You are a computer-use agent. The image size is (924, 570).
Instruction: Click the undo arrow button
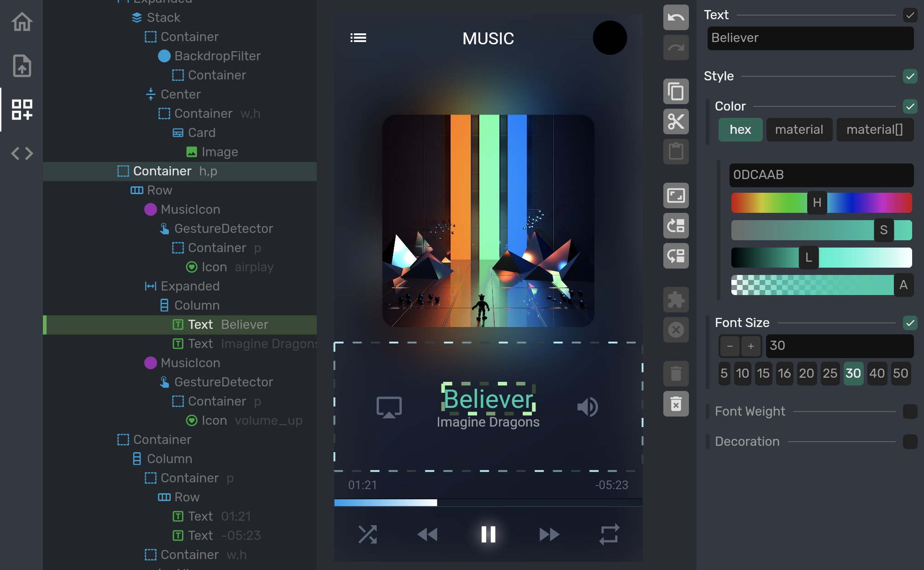point(676,17)
